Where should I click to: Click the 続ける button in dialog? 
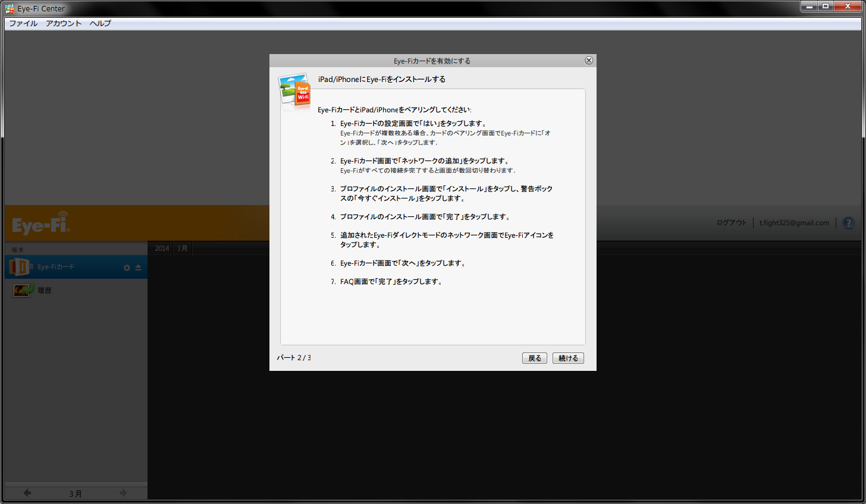pyautogui.click(x=568, y=358)
